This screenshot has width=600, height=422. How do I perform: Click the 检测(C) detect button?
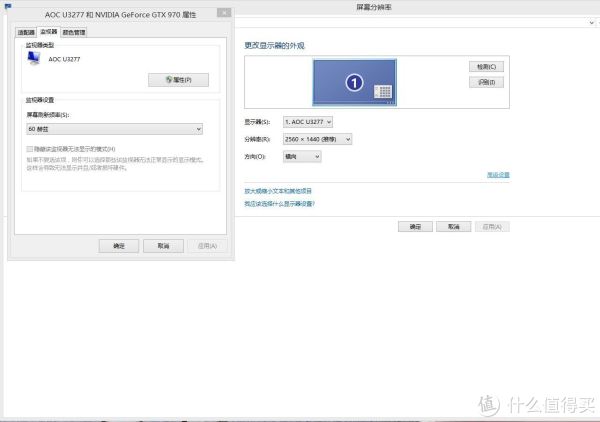(x=486, y=67)
